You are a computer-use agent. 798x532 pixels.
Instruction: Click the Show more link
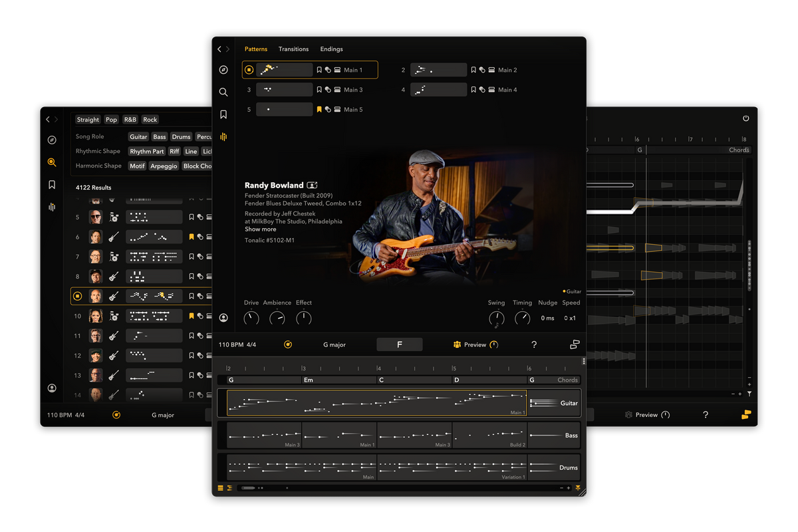pos(260,229)
